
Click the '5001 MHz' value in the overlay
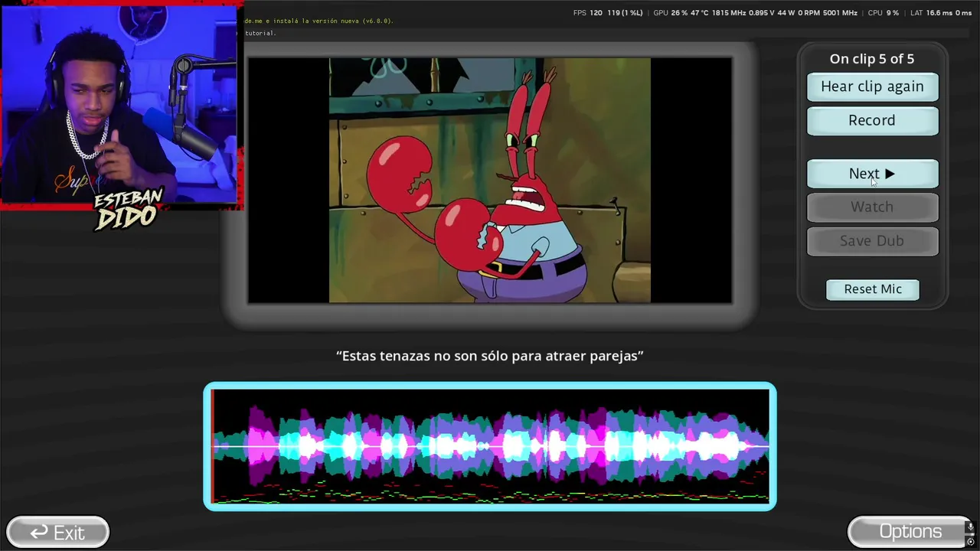click(x=840, y=13)
